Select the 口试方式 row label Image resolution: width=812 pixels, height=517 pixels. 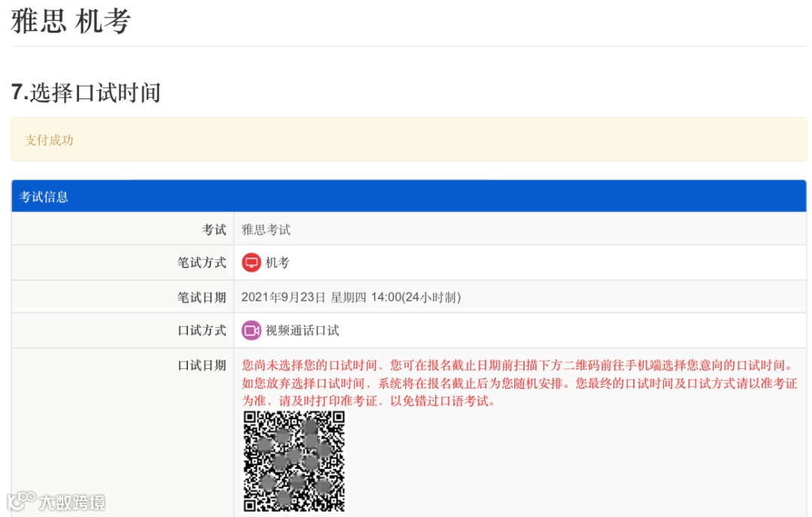point(202,330)
